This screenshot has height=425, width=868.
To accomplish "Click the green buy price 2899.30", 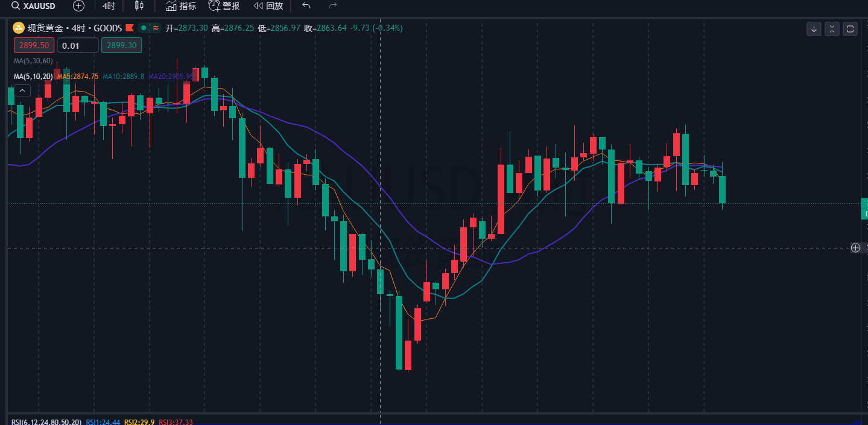I will point(121,45).
